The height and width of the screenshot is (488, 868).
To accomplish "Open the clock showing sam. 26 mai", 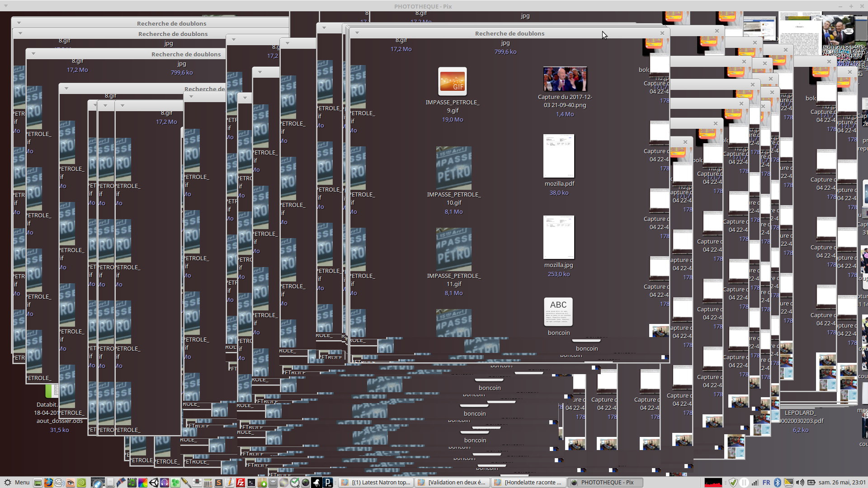I will click(x=841, y=483).
